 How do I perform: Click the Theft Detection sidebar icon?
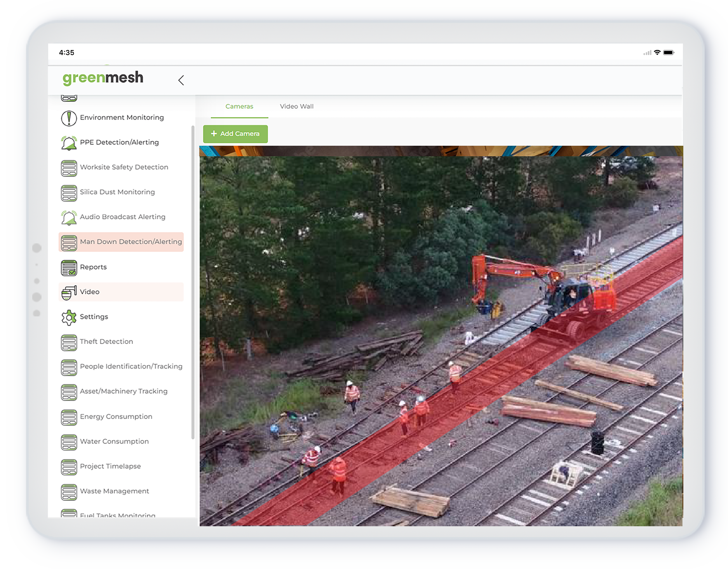coord(69,342)
